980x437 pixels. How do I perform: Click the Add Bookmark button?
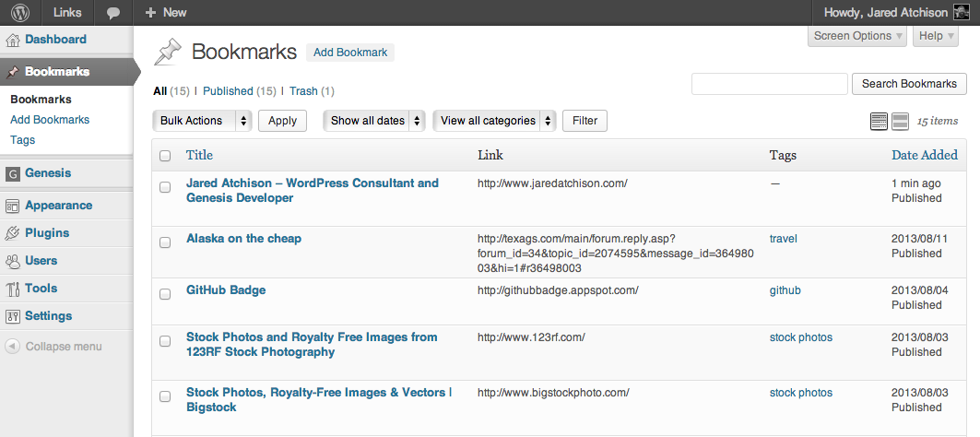(x=350, y=53)
